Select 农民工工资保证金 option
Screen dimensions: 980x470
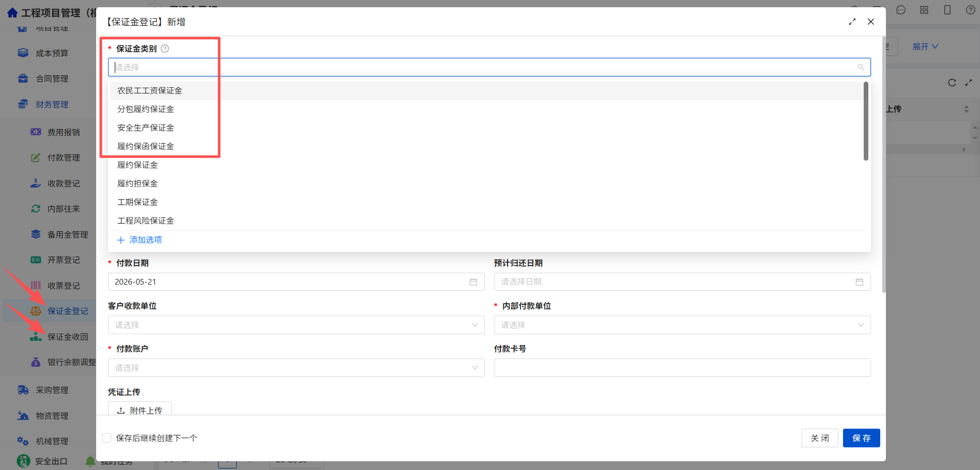click(150, 90)
